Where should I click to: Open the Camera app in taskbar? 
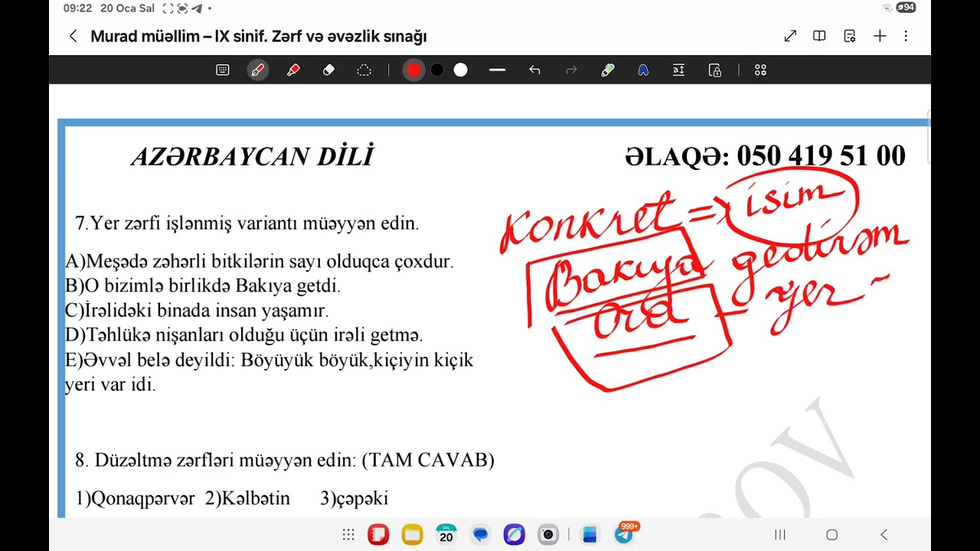click(x=548, y=534)
